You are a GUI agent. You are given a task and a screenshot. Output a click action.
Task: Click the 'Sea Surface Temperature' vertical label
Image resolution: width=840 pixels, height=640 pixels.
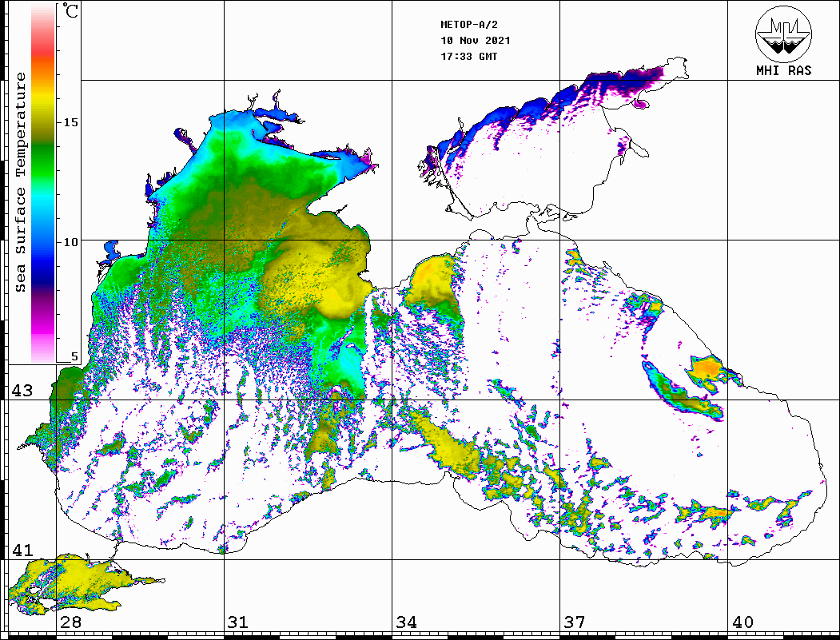point(20,182)
